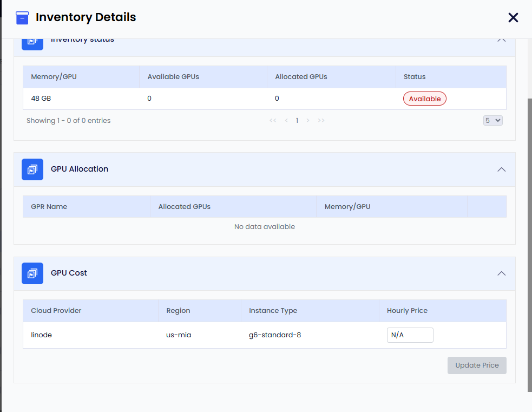
Task: Click the red Available status badge
Action: coord(424,99)
